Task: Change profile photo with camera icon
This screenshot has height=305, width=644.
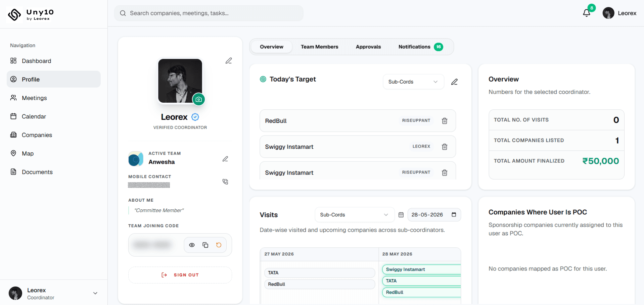Action: 198,99
